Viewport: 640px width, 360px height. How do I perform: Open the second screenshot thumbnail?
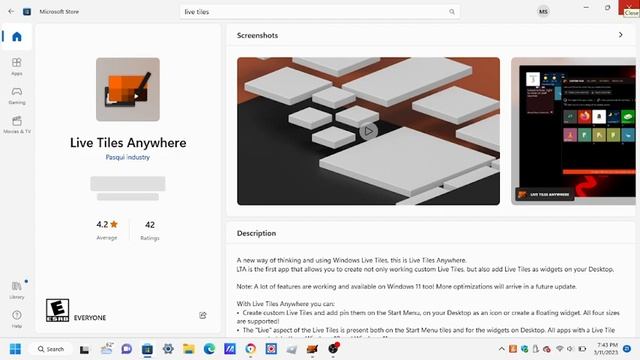573,131
